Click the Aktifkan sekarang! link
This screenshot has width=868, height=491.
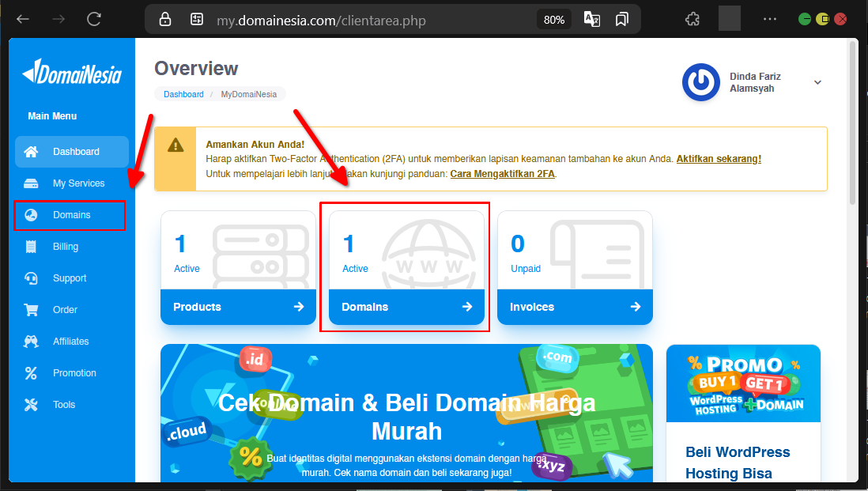point(719,159)
